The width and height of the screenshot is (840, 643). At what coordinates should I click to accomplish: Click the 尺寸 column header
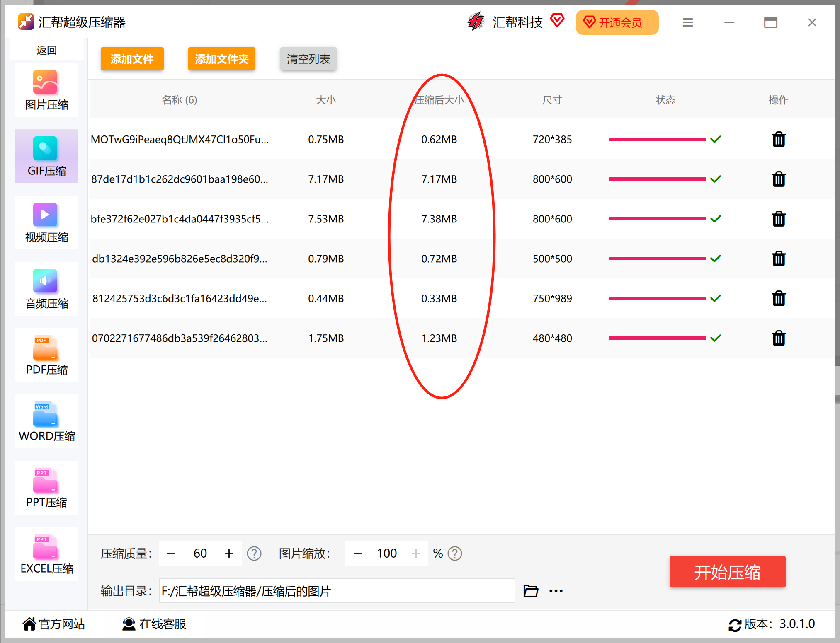pos(552,100)
